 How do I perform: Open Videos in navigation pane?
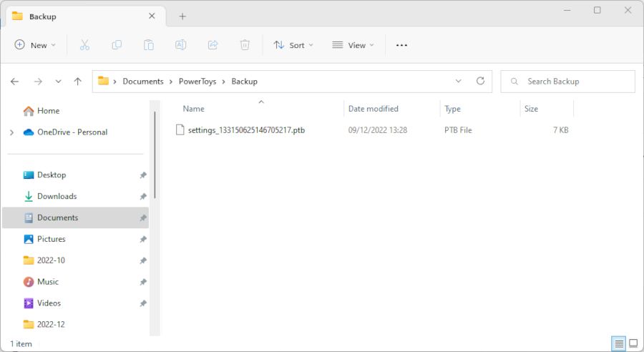coord(49,303)
